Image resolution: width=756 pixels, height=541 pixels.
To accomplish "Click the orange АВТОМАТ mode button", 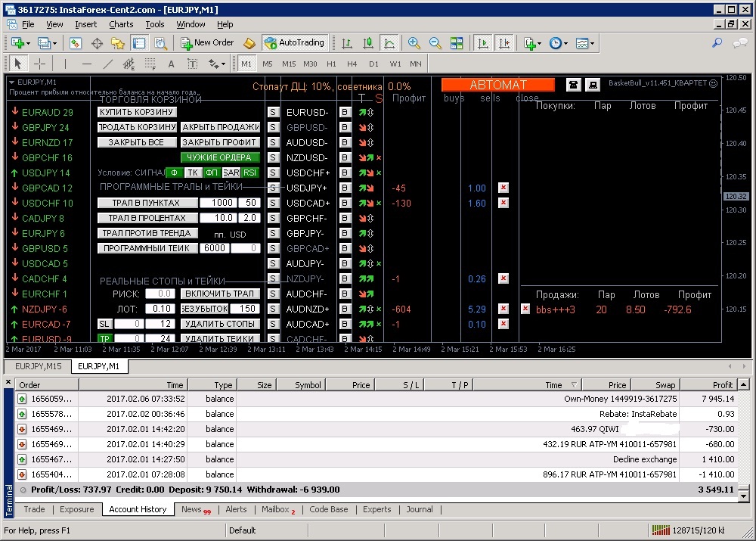I will coord(497,85).
